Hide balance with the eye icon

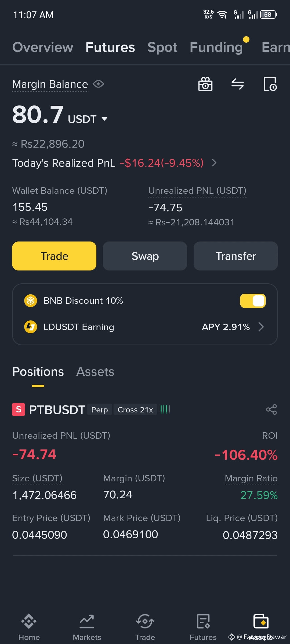tap(99, 84)
